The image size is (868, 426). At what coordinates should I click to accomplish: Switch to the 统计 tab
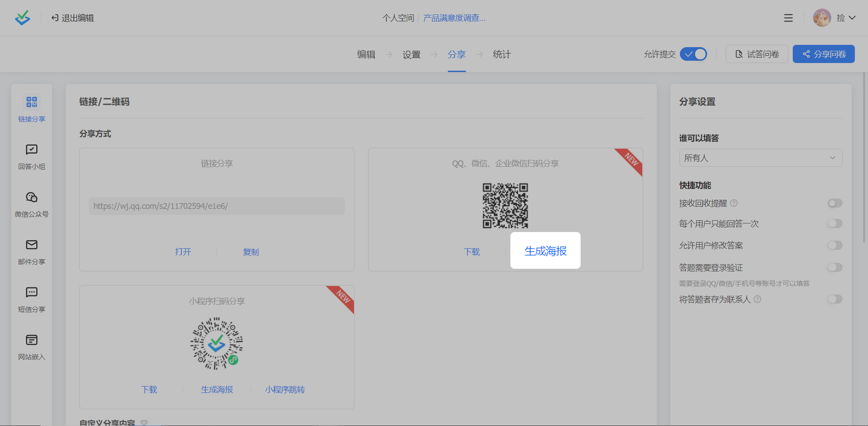click(501, 54)
